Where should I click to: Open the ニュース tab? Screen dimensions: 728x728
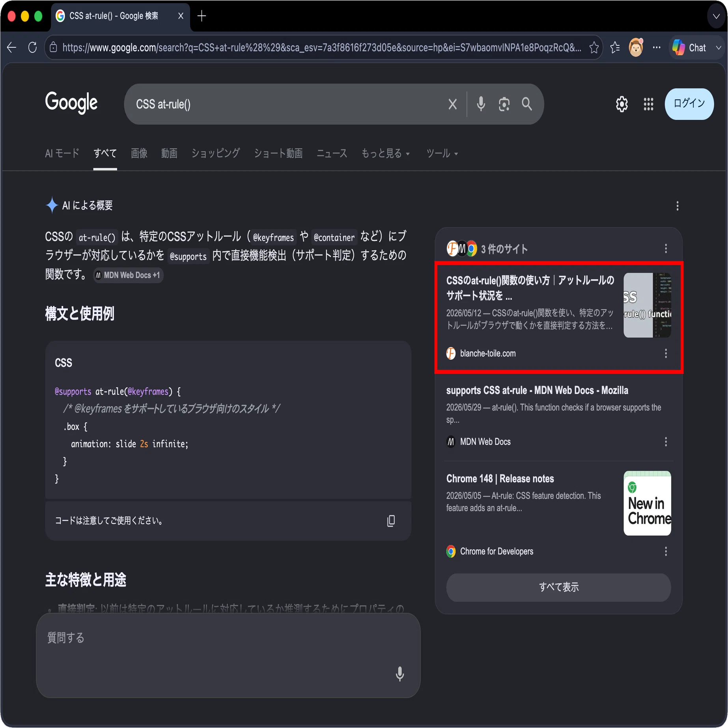332,153
